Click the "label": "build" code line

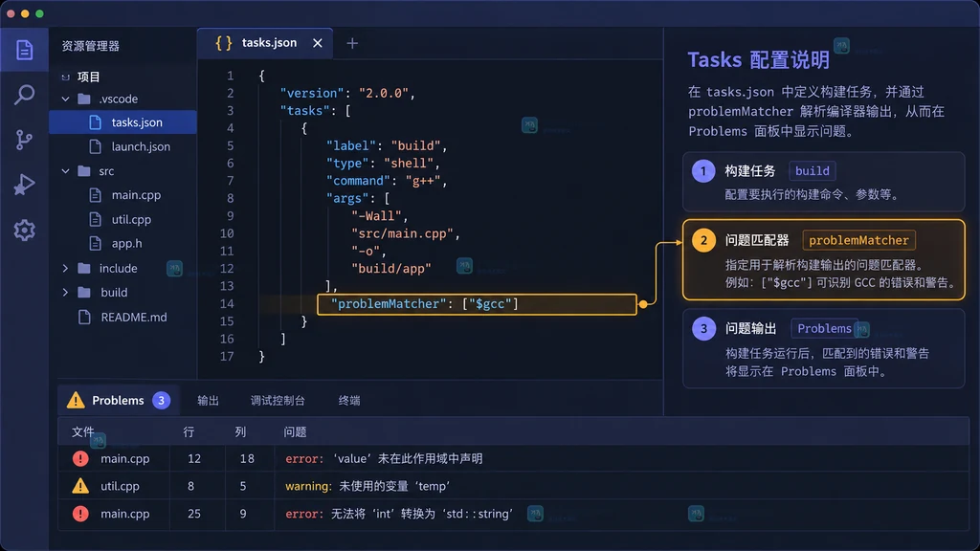pyautogui.click(x=387, y=145)
